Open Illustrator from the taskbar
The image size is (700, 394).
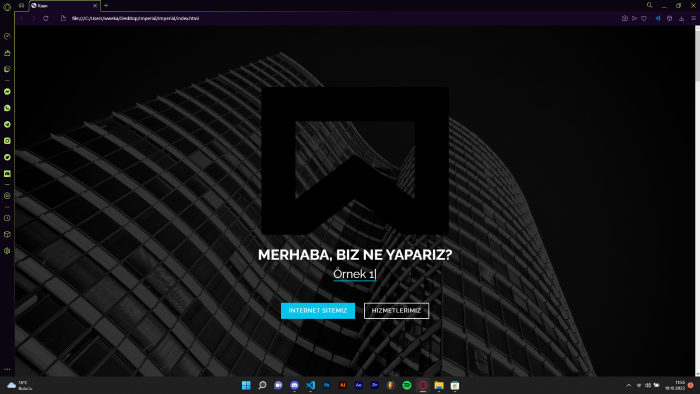click(342, 385)
